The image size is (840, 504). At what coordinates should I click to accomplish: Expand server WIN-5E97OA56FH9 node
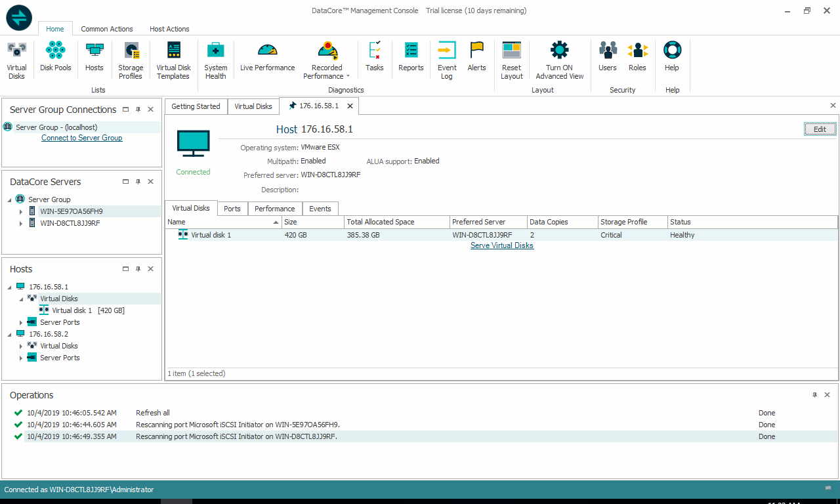[21, 211]
